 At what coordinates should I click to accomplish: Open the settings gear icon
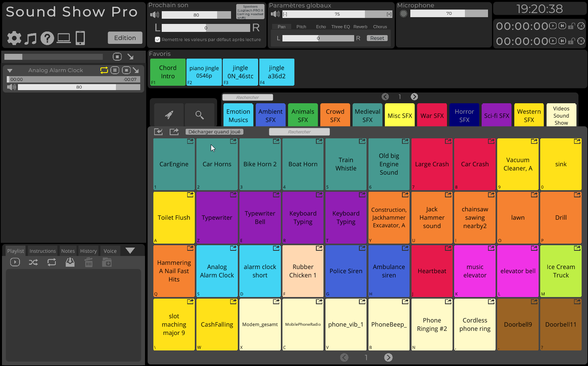[14, 38]
